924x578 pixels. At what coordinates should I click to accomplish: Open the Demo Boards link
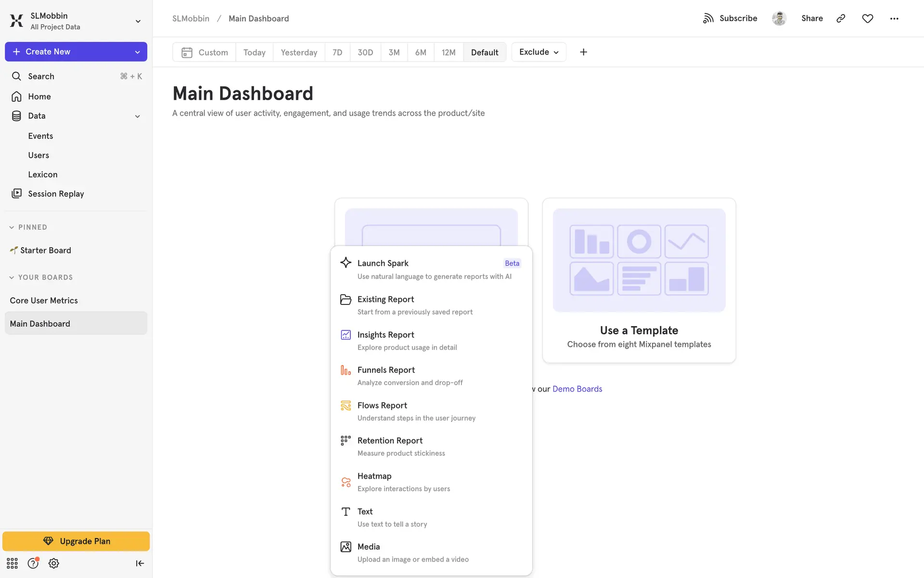[x=577, y=389]
